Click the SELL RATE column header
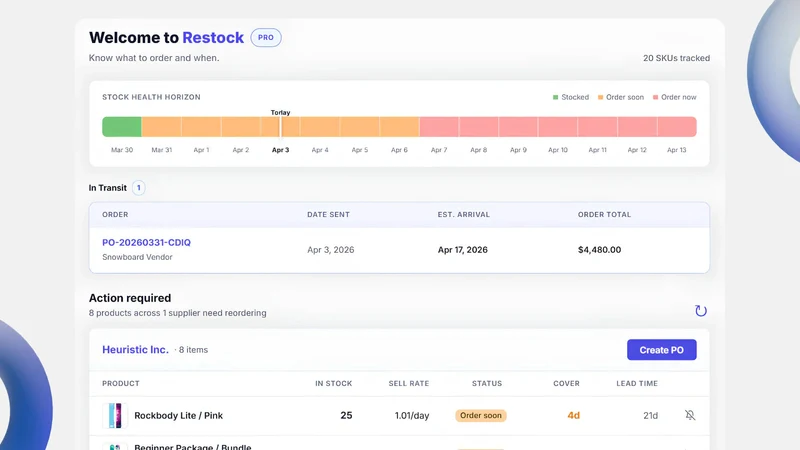The height and width of the screenshot is (450, 800). click(409, 384)
